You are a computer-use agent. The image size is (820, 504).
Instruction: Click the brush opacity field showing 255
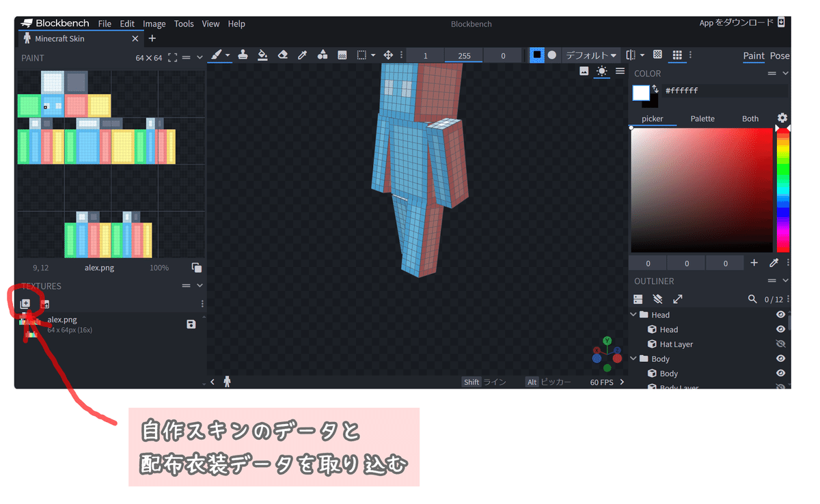(x=464, y=56)
